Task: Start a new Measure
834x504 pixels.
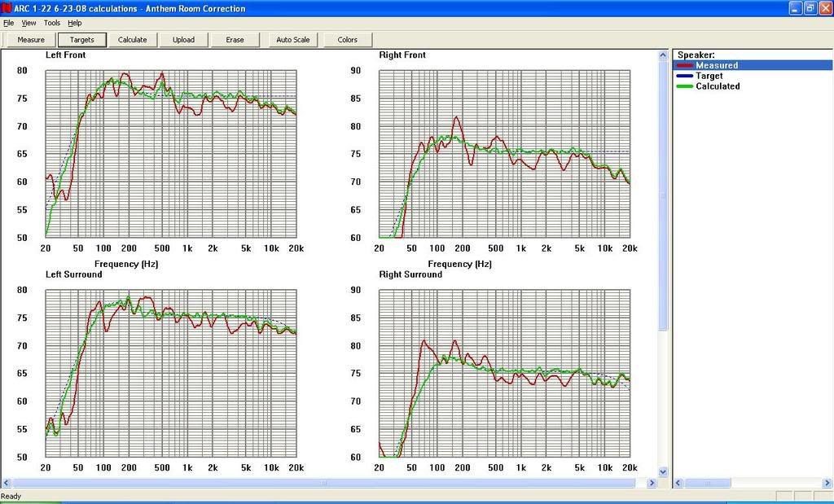Action: (30, 39)
